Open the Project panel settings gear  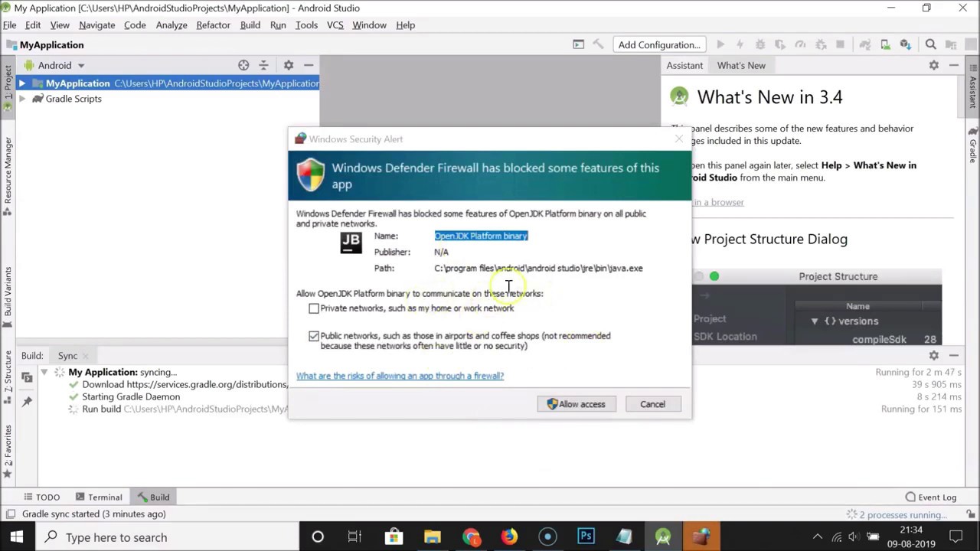289,65
